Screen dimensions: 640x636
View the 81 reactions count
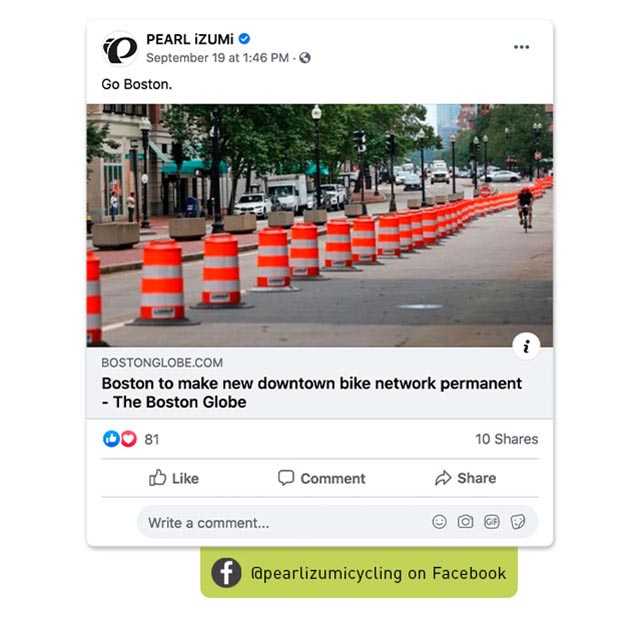point(151,439)
